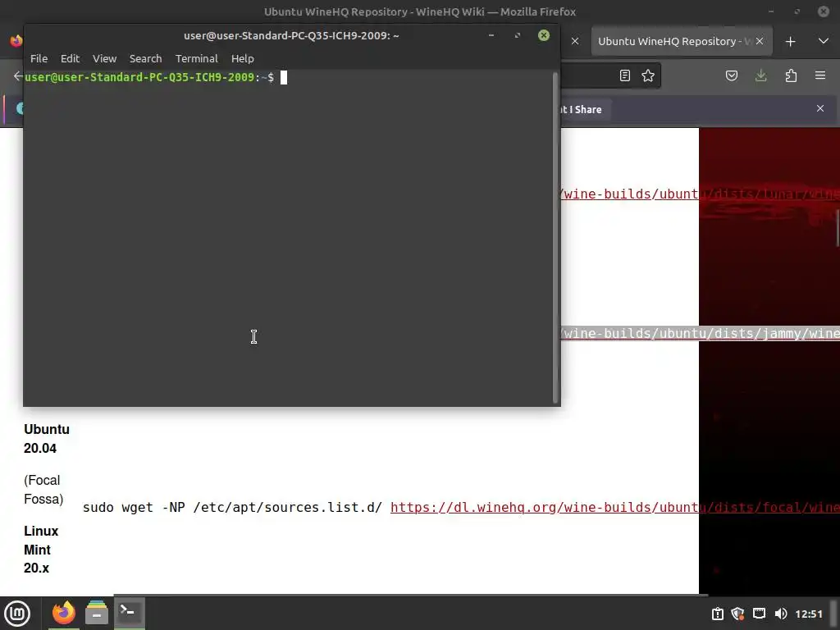Open the Help menu in terminal
The width and height of the screenshot is (840, 630).
tap(242, 58)
